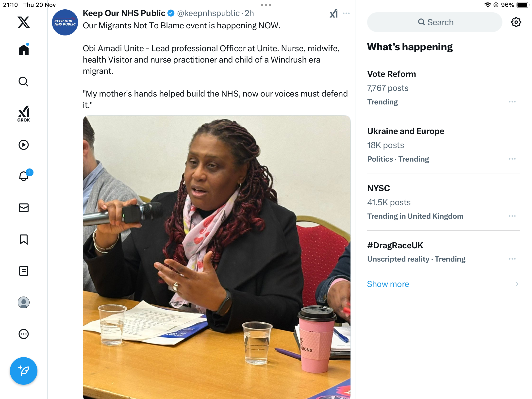Open profile avatar in sidebar
Screen dimensions: 532x399
pos(24,302)
